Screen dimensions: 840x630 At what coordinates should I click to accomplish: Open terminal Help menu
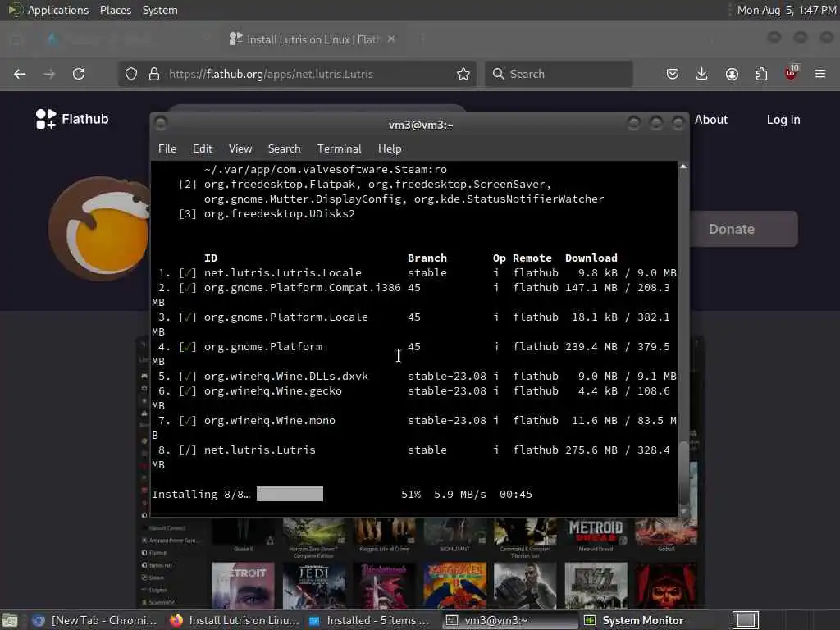click(390, 149)
